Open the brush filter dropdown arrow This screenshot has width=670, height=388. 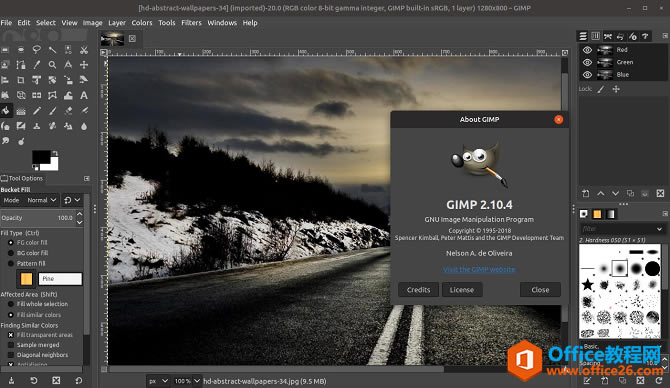pyautogui.click(x=659, y=229)
